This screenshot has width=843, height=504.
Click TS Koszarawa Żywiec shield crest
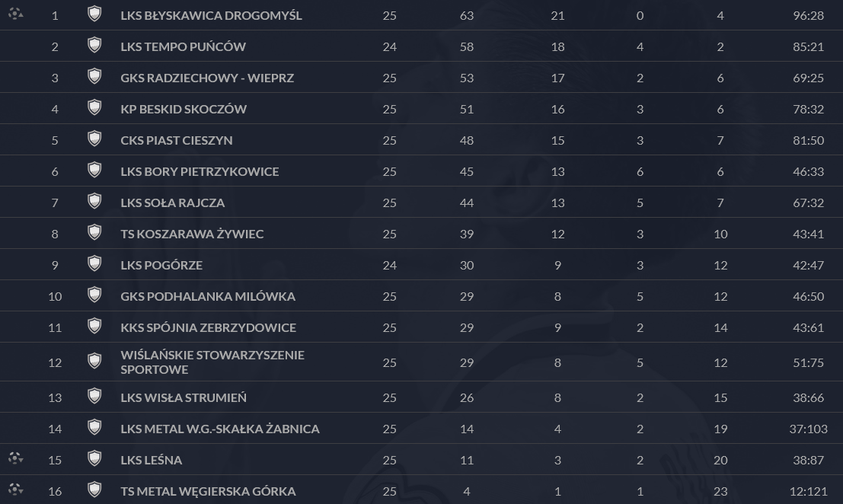click(94, 232)
